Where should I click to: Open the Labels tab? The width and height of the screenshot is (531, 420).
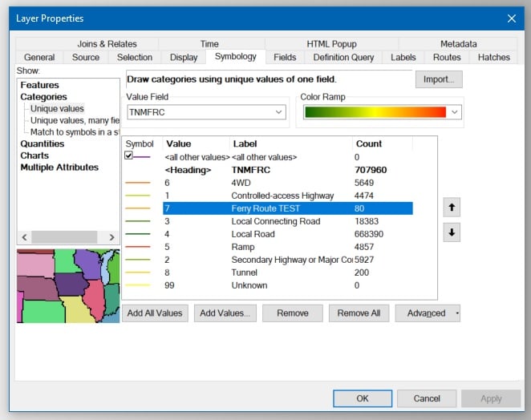403,57
